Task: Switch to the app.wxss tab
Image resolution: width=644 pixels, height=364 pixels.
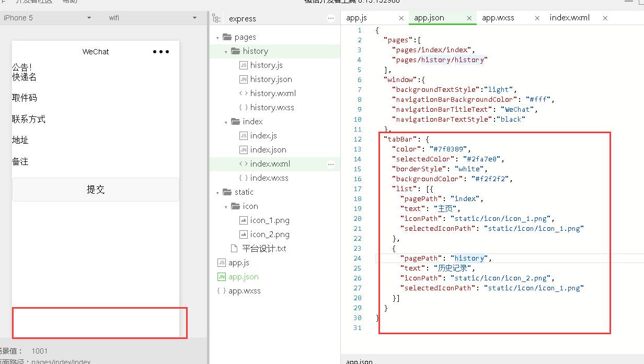Action: pos(498,18)
